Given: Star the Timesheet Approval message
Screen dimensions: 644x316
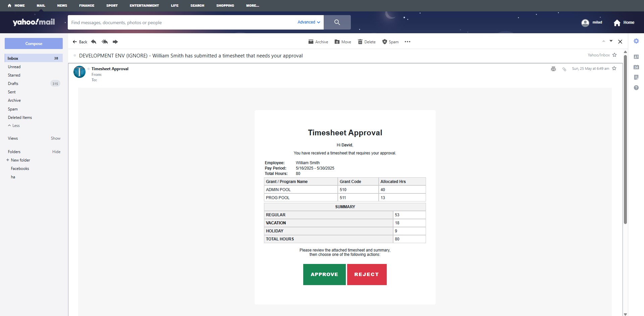Looking at the screenshot, I should (614, 68).
